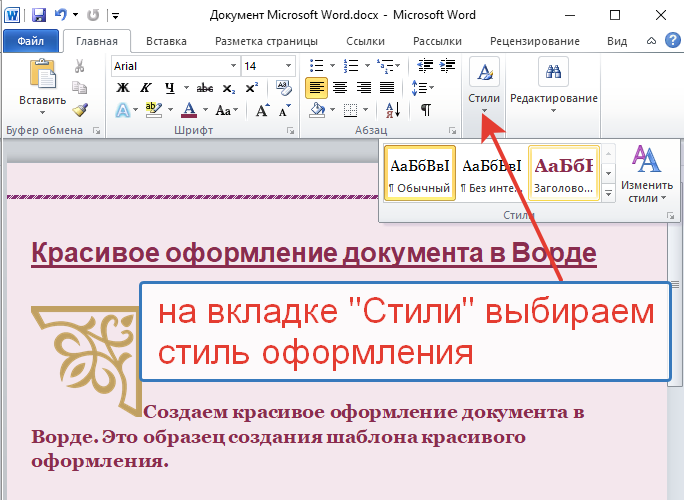The image size is (684, 500).
Task: Collapse the ribbon with the caret icon
Action: [x=651, y=41]
